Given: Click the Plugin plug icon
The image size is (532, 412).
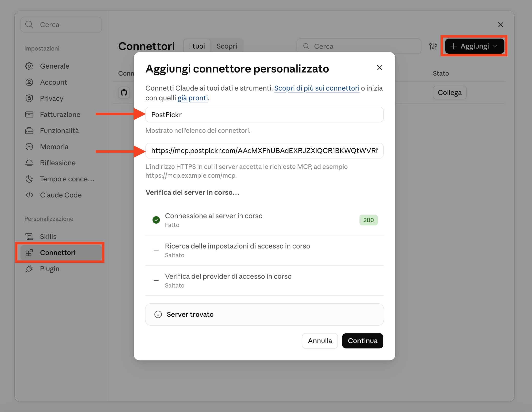Looking at the screenshot, I should 29,269.
